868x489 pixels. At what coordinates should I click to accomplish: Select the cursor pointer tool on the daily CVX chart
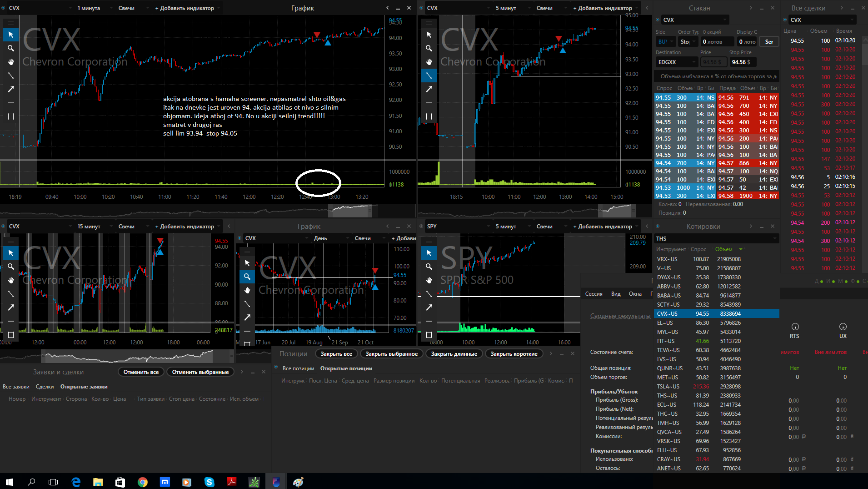(x=247, y=263)
